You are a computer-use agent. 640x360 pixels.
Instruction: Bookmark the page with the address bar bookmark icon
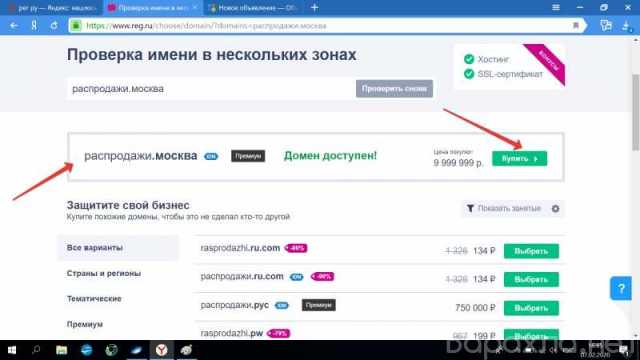(576, 26)
